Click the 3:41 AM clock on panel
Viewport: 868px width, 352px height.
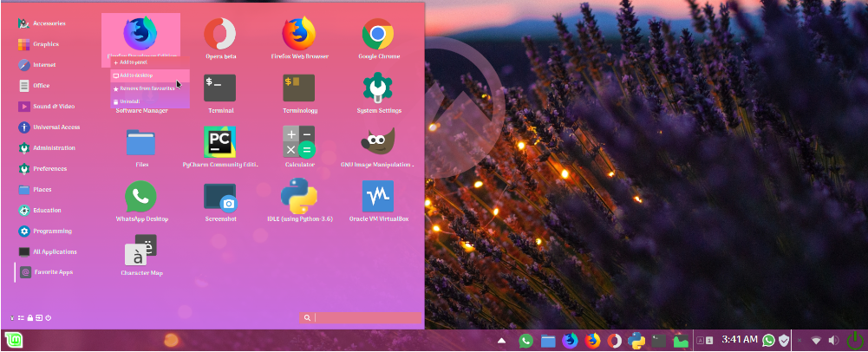tap(739, 339)
